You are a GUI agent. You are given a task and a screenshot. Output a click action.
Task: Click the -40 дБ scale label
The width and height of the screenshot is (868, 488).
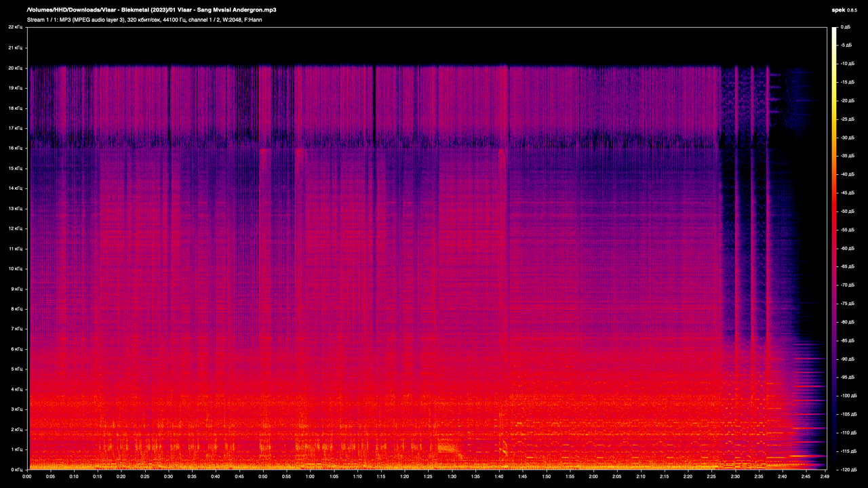tap(848, 174)
